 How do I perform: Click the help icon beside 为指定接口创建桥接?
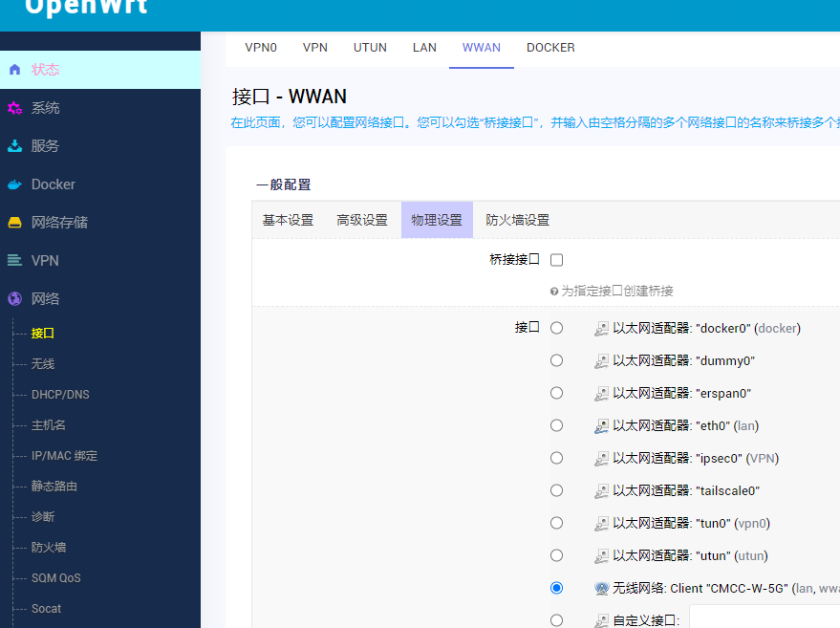tap(554, 292)
